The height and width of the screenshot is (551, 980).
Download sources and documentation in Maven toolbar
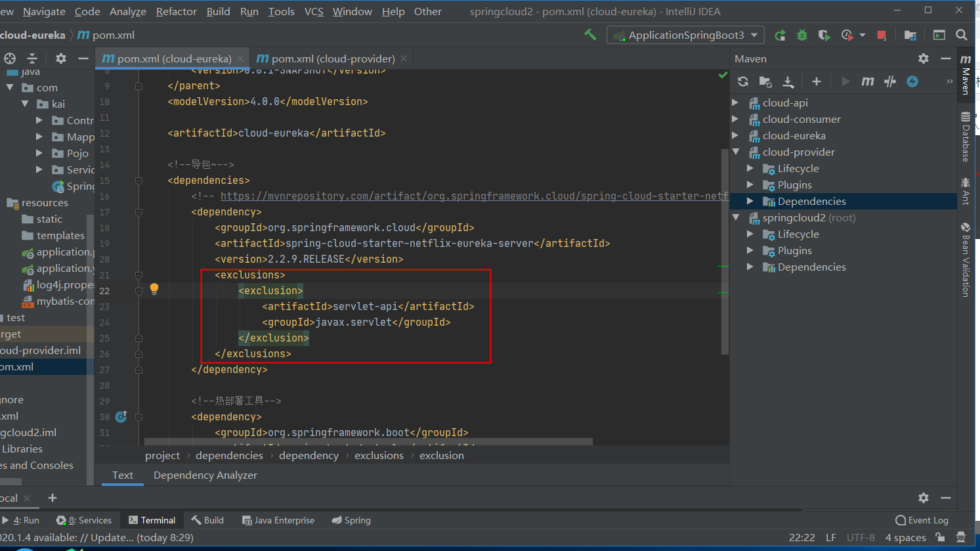pyautogui.click(x=788, y=81)
